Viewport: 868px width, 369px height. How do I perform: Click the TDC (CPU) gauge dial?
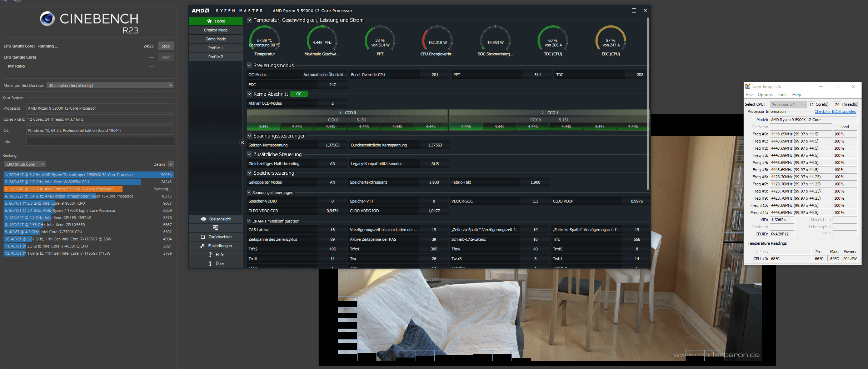coord(553,38)
